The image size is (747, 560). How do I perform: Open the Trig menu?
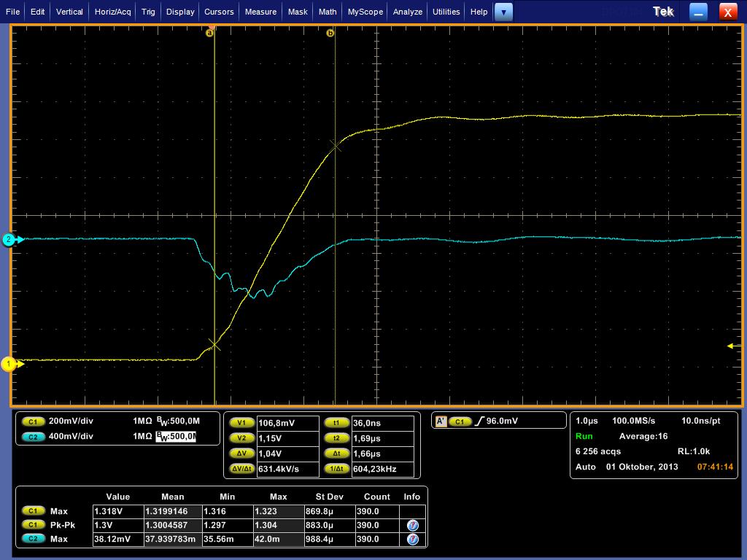pos(148,12)
